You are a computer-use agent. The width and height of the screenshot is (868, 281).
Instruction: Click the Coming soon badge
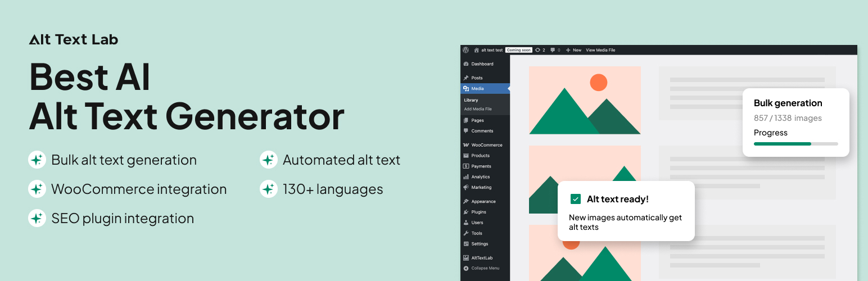point(518,50)
